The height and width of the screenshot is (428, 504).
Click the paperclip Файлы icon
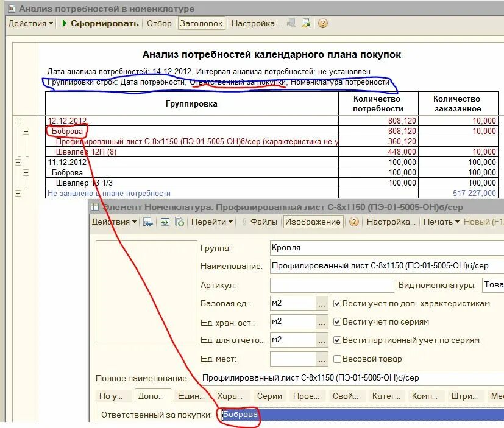coord(244,222)
